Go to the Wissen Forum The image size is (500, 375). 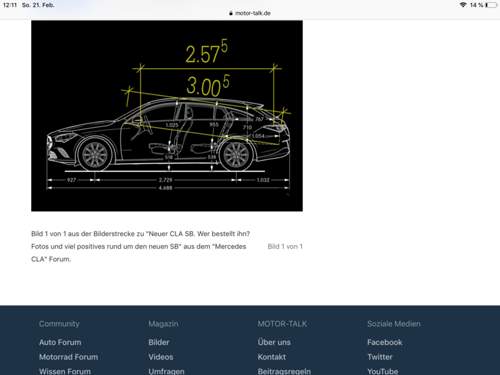[65, 371]
